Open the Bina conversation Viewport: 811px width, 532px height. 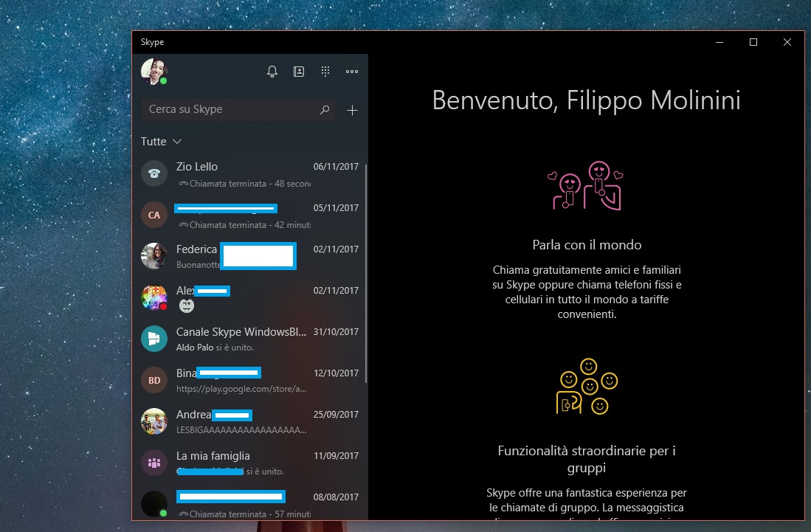coord(250,381)
